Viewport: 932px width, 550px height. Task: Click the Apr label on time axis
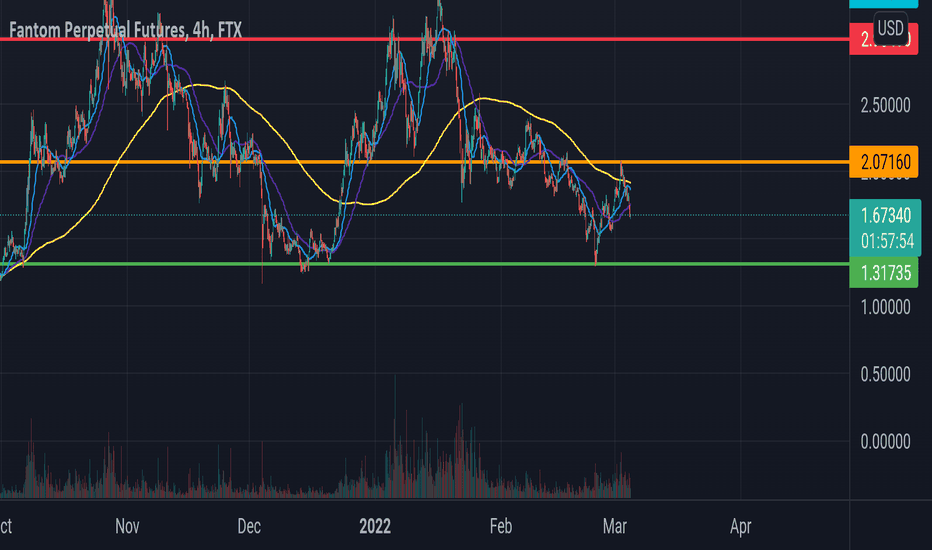tap(741, 526)
